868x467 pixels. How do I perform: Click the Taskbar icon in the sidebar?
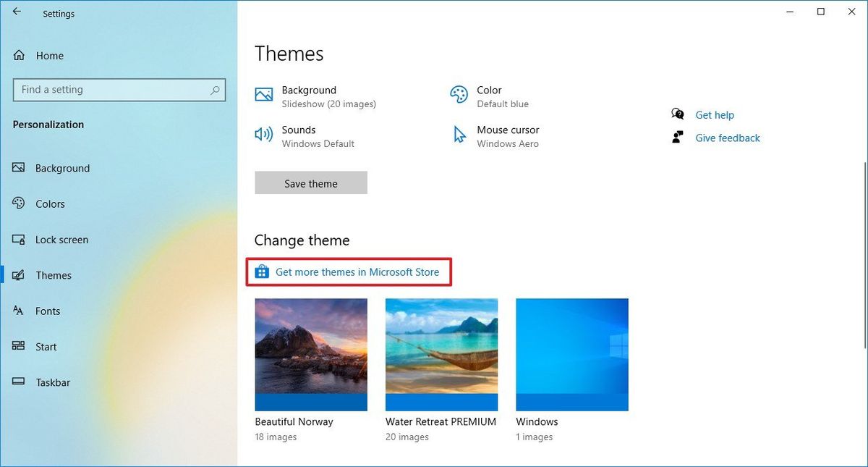coord(18,382)
